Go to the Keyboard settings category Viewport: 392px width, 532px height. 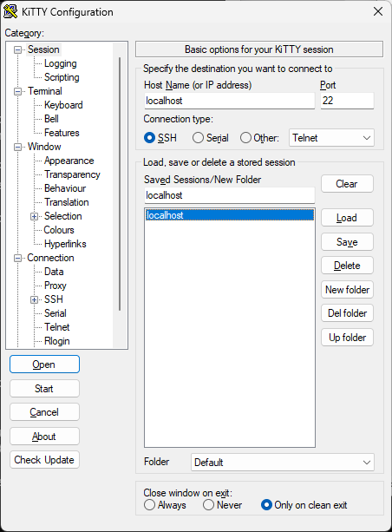pos(63,105)
